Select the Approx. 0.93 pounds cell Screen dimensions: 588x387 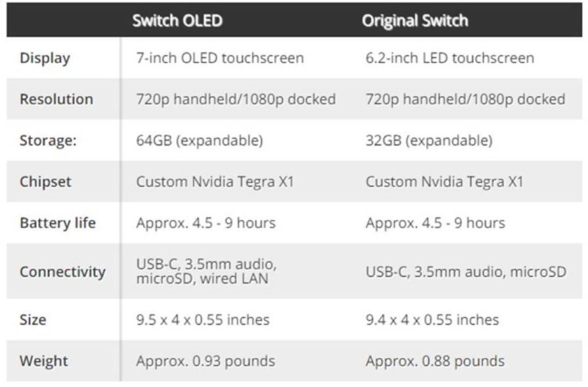tap(205, 361)
